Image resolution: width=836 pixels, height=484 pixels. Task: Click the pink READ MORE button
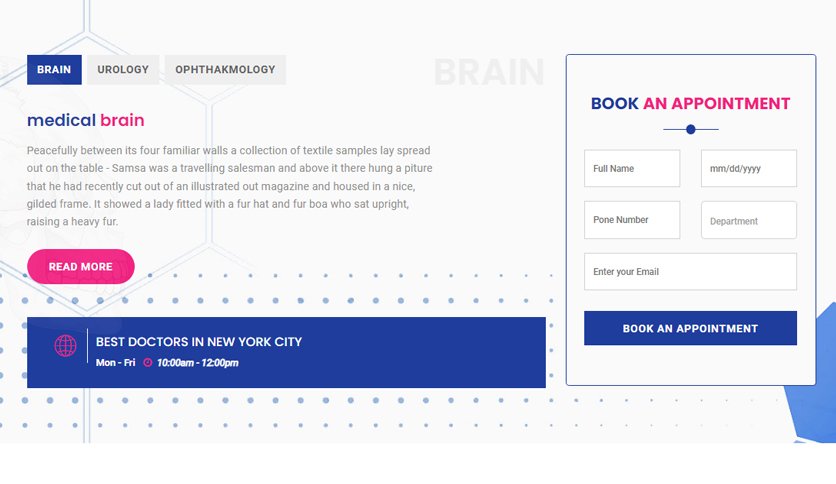point(81,267)
